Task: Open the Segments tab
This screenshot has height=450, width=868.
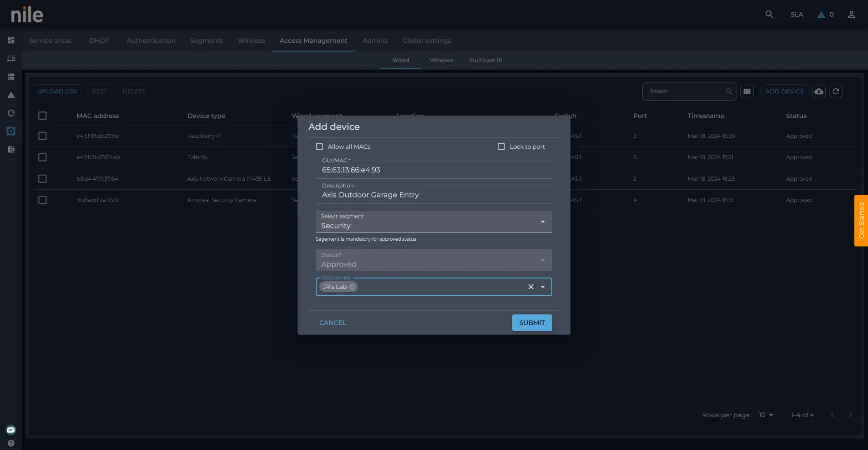Action: [x=207, y=40]
